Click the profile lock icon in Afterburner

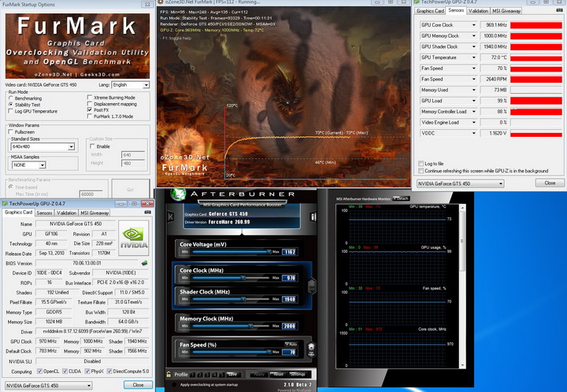(169, 375)
